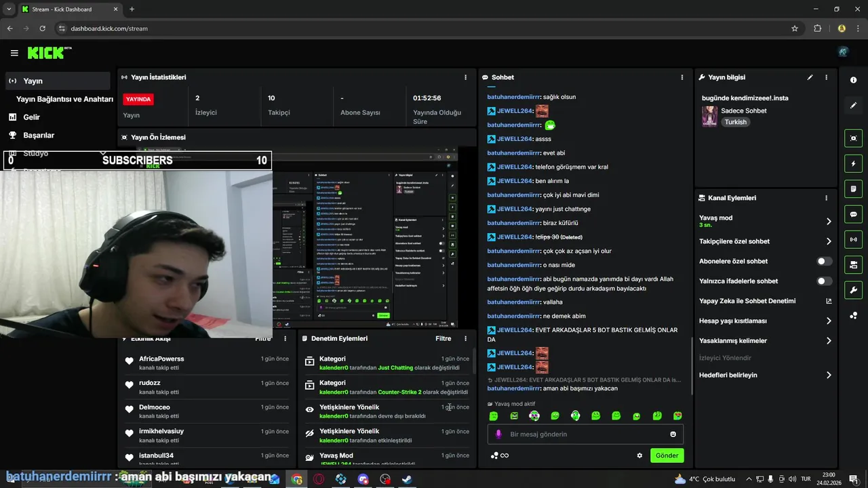
Task: Click the Turkish language tag
Action: 735,122
